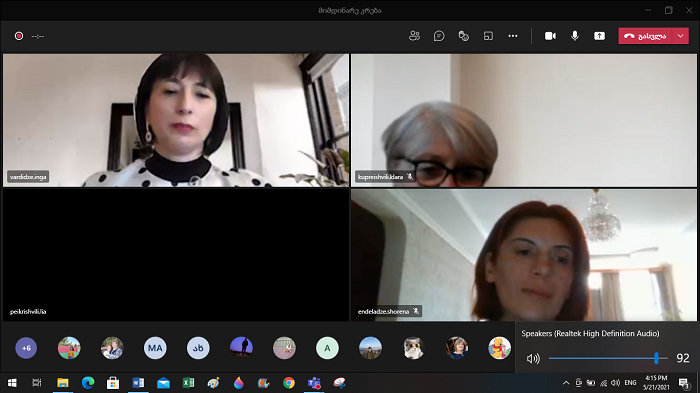Select the green A participant avatar
The image size is (700, 393).
(327, 348)
